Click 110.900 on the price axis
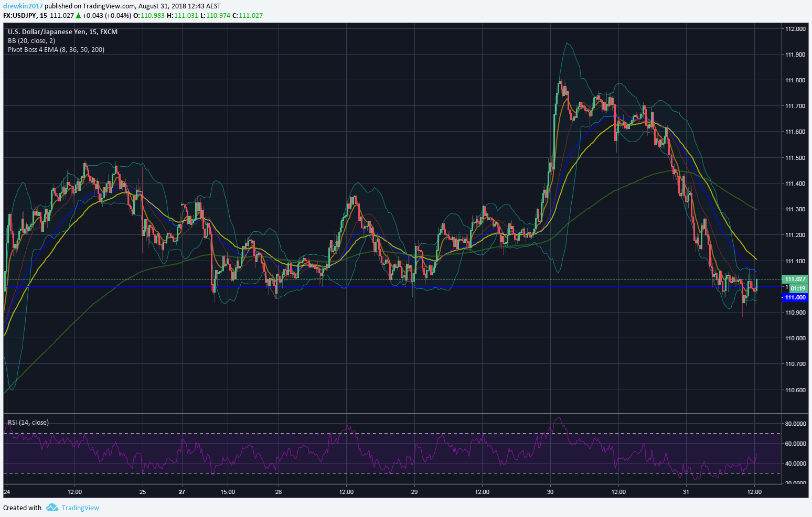812x517 pixels. (x=795, y=313)
